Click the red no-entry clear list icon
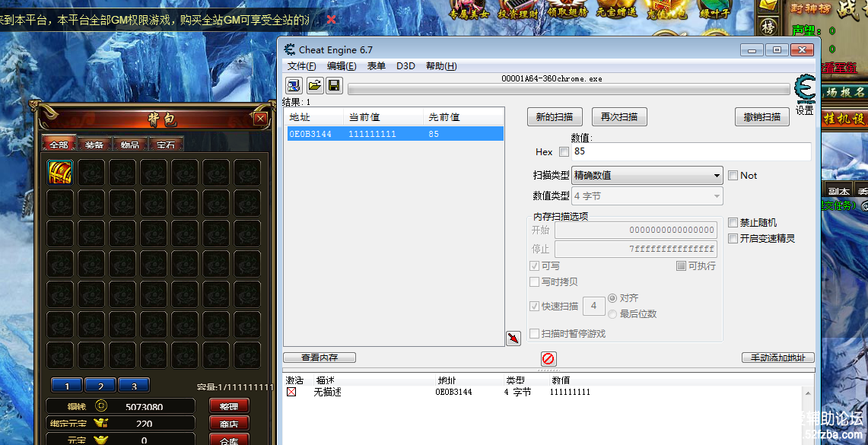Viewport: 868px width, 445px height. pos(548,358)
